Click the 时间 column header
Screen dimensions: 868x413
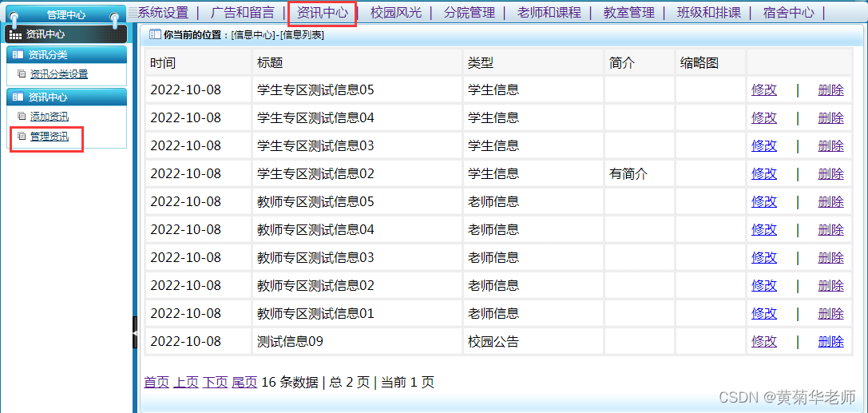[x=199, y=62]
